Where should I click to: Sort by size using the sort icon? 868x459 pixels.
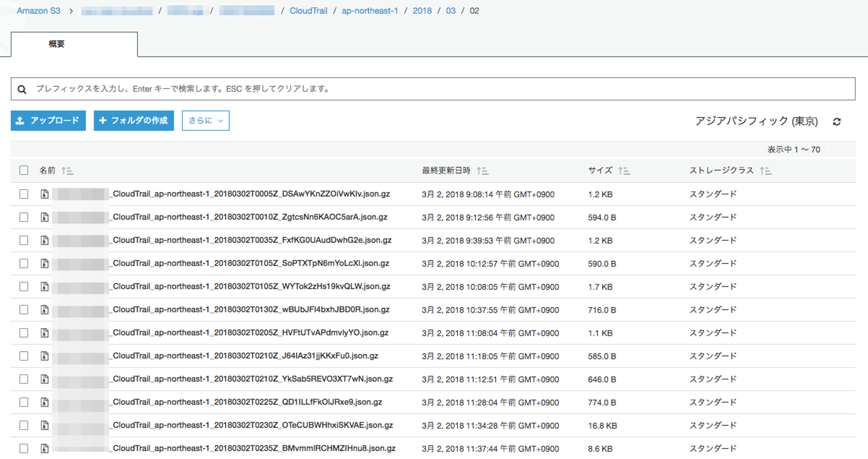coord(624,171)
